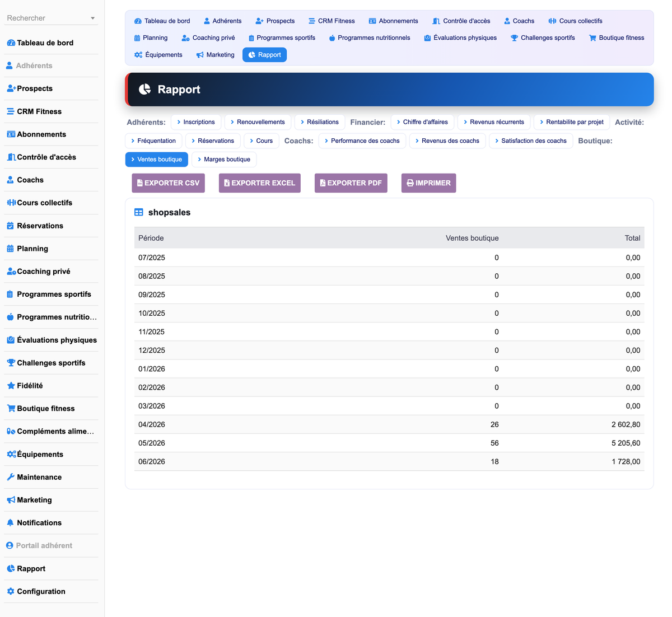Click the Fidélité star icon in sidebar

11,386
